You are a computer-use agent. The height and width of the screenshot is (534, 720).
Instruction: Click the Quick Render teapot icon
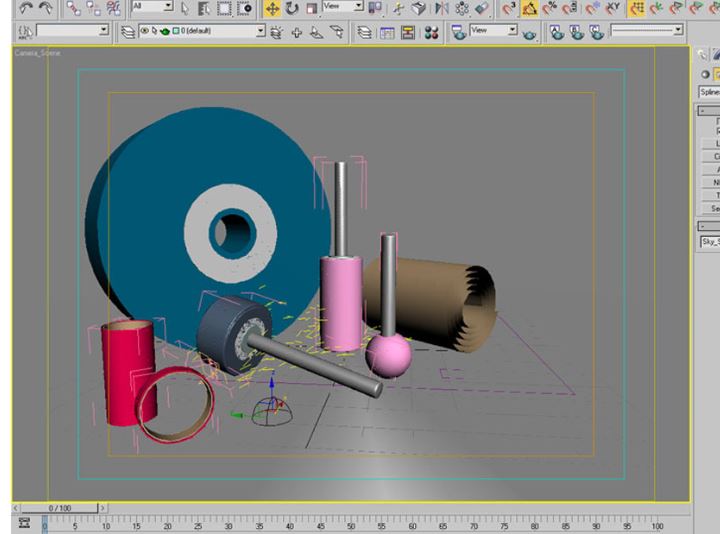(529, 33)
